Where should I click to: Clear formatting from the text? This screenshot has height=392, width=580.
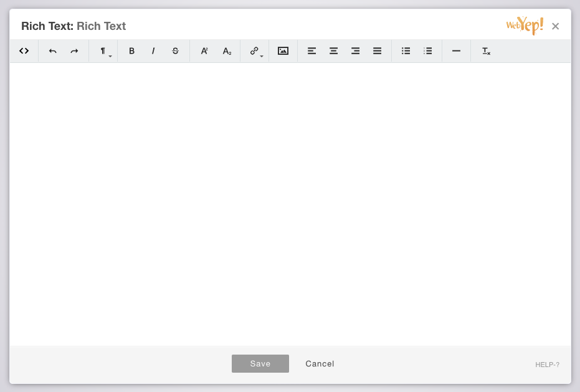coord(486,50)
